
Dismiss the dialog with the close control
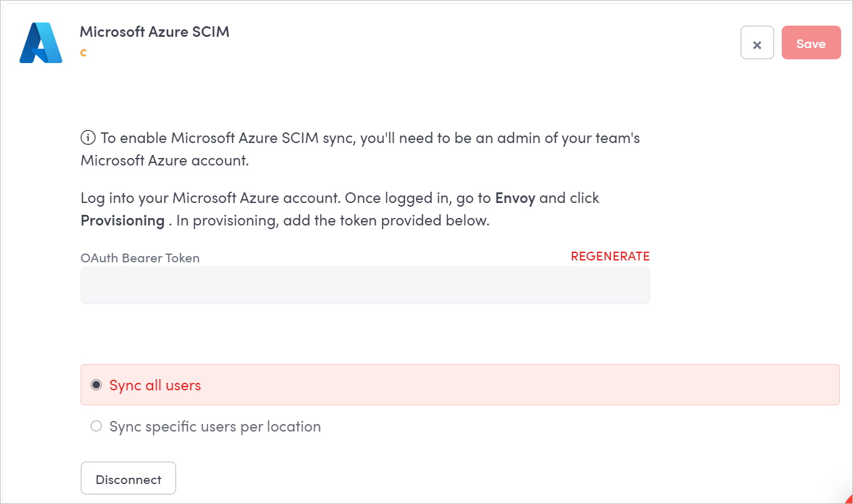click(x=757, y=42)
